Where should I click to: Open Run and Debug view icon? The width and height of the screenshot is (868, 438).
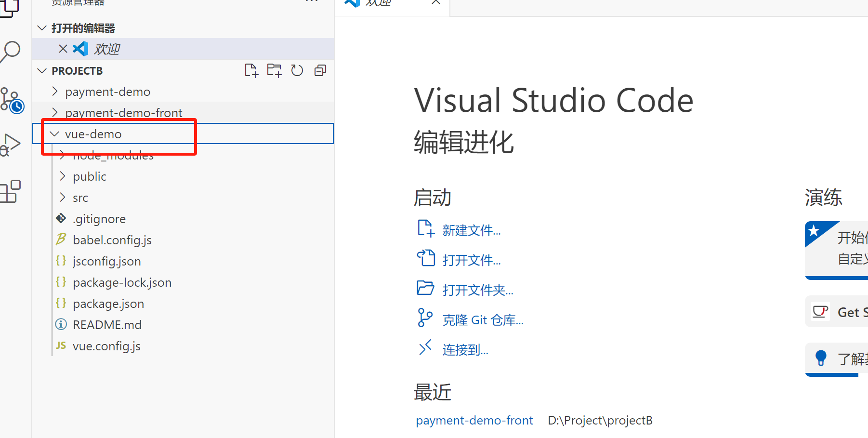11,145
